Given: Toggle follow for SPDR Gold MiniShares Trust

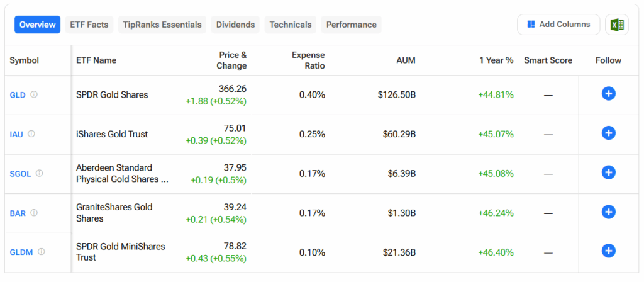Looking at the screenshot, I should 608,251.
